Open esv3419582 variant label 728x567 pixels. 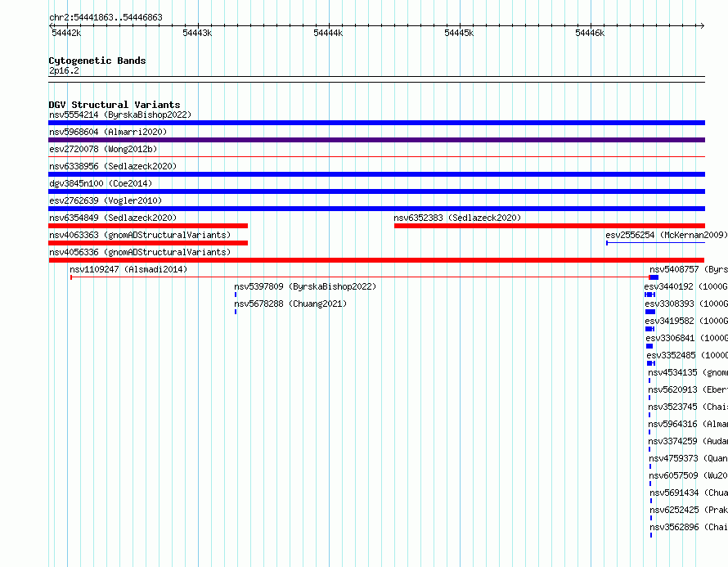[686, 321]
